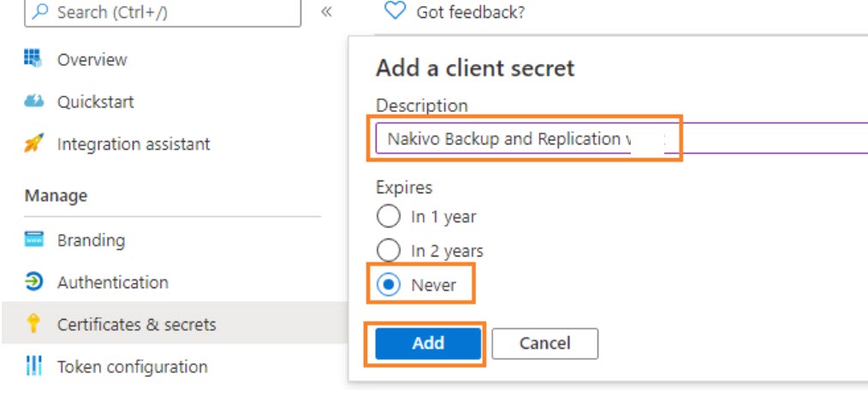The height and width of the screenshot is (401, 868).
Task: Click the Branding icon in sidebar
Action: coord(33,240)
